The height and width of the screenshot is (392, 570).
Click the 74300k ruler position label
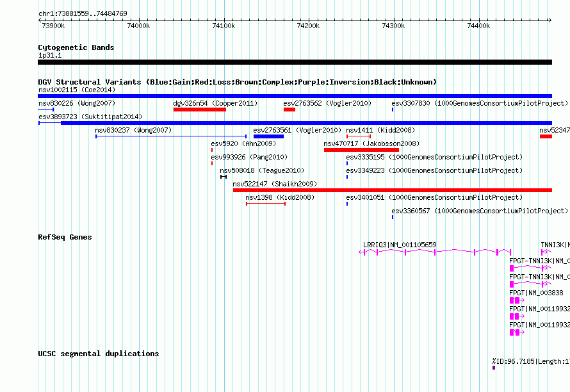pos(393,26)
